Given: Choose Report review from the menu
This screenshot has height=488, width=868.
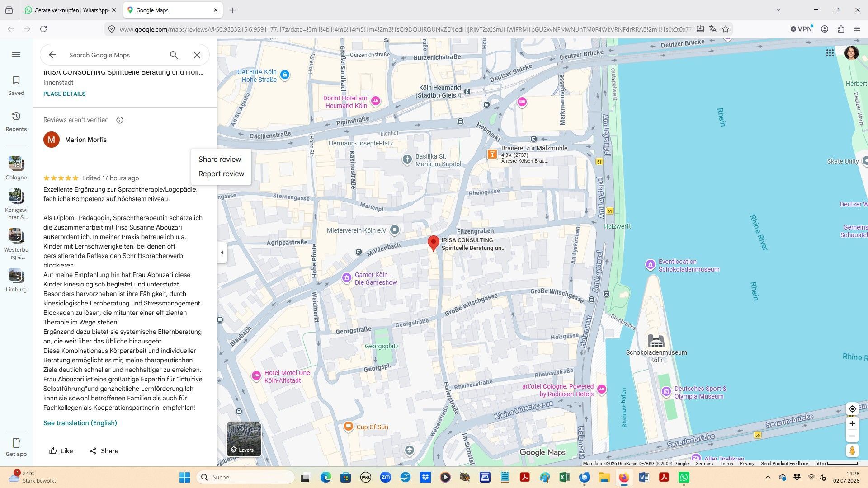Looking at the screenshot, I should coord(221,174).
